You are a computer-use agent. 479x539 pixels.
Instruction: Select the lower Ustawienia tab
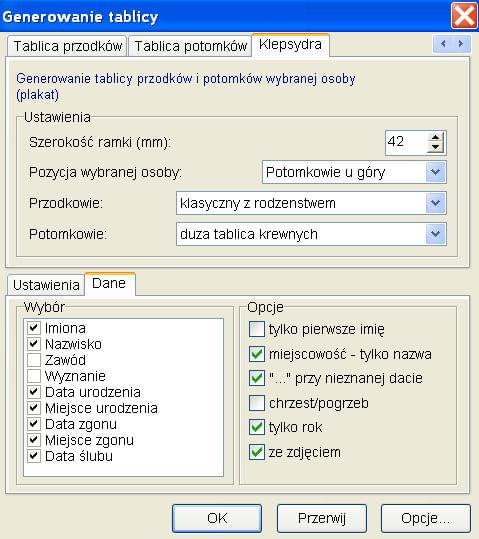click(x=46, y=285)
